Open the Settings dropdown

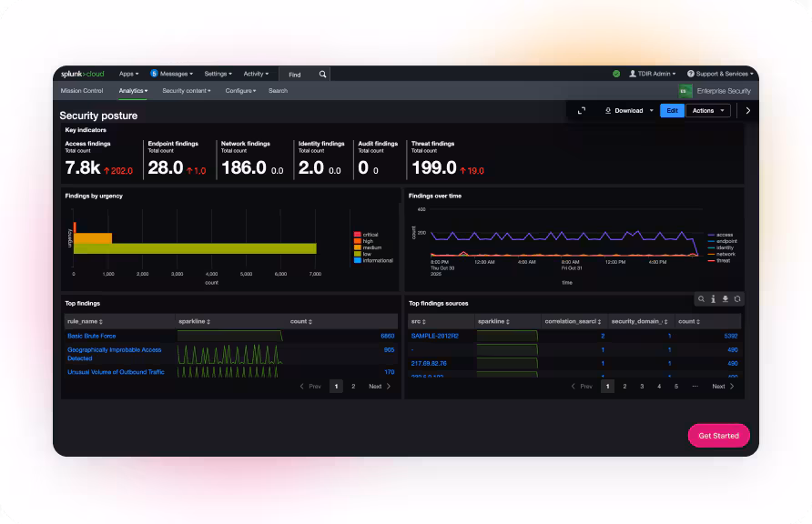[x=218, y=74]
